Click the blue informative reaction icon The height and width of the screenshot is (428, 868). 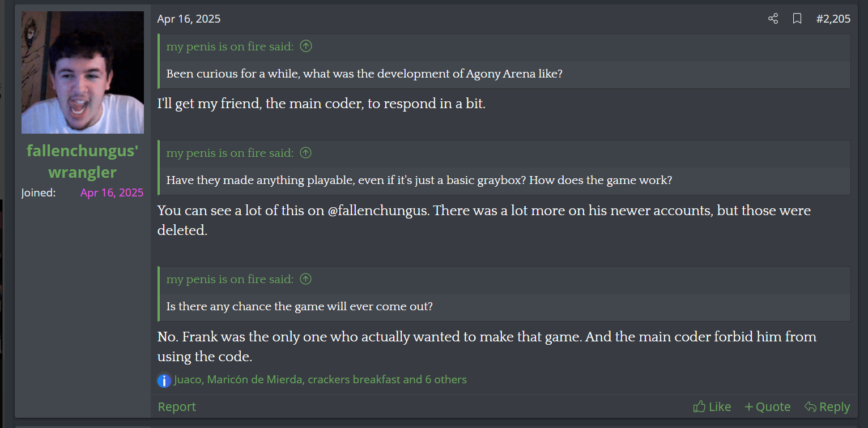(164, 380)
